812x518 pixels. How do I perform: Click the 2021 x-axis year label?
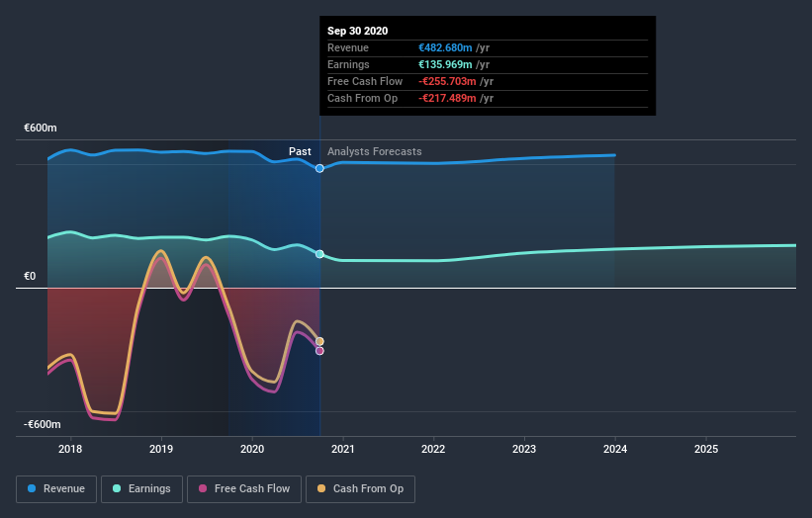point(343,449)
